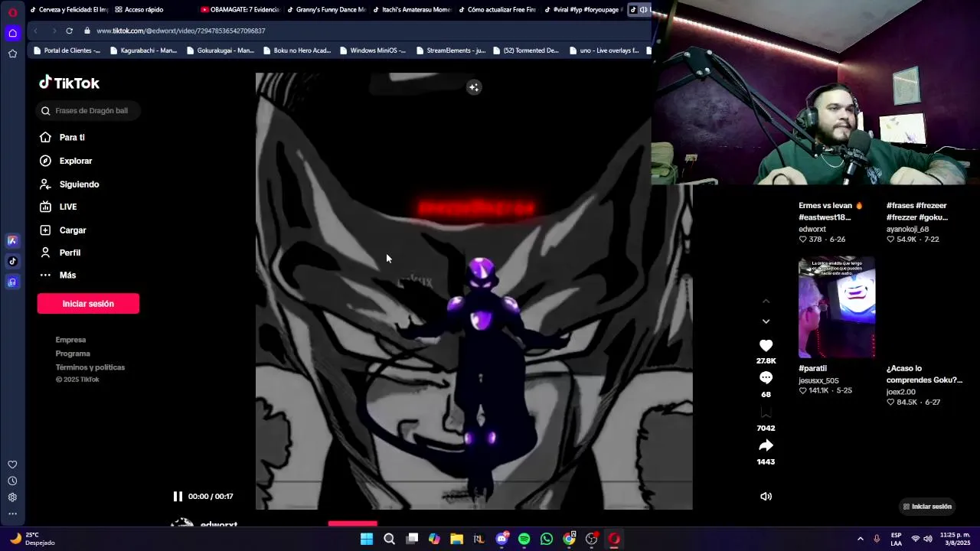Open the Windows Start menu

click(367, 539)
